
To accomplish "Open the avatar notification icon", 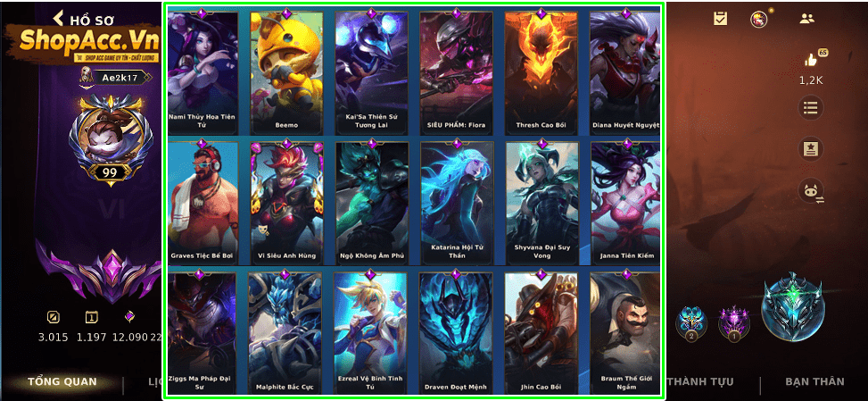I will click(x=759, y=19).
